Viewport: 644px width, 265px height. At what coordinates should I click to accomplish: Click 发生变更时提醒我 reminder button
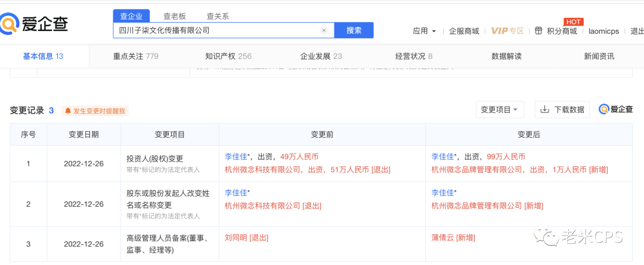tap(95, 111)
